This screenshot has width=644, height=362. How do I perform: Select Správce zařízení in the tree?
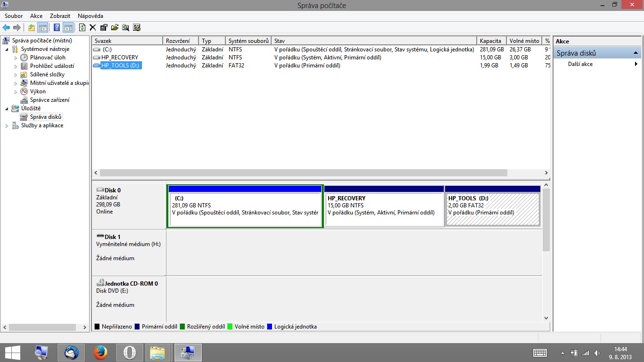click(50, 100)
